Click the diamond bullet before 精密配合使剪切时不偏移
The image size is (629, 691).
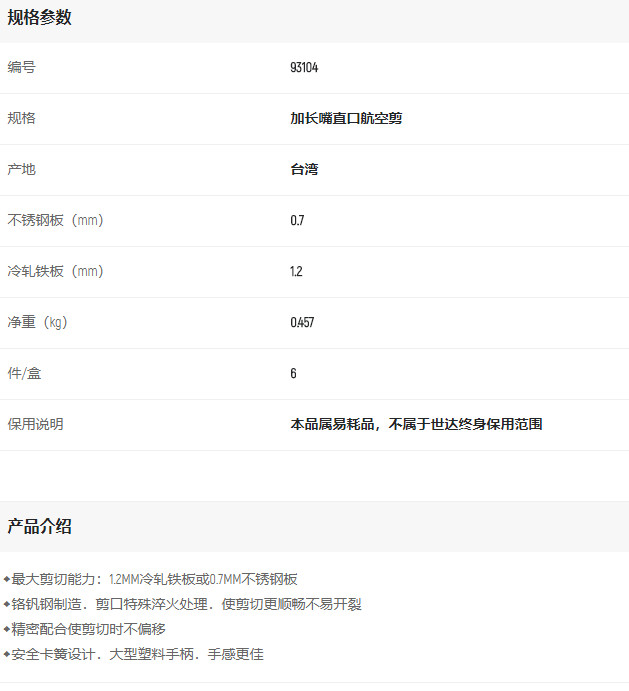click(x=7, y=629)
